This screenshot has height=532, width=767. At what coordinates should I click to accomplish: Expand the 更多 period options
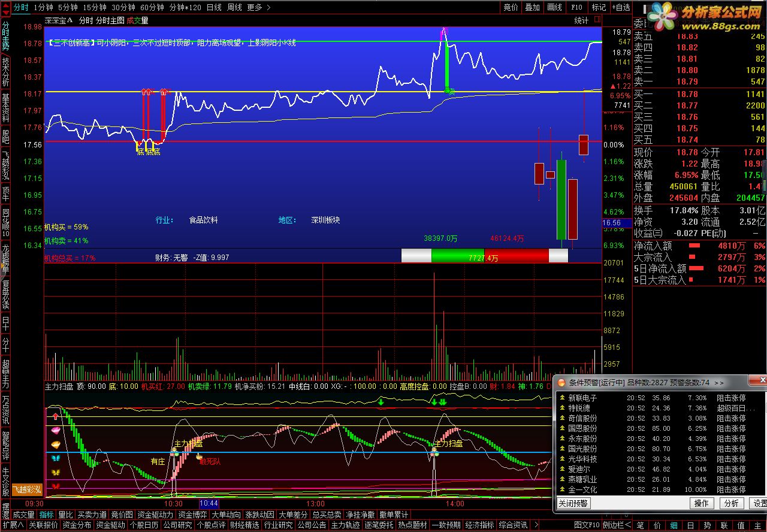258,7
